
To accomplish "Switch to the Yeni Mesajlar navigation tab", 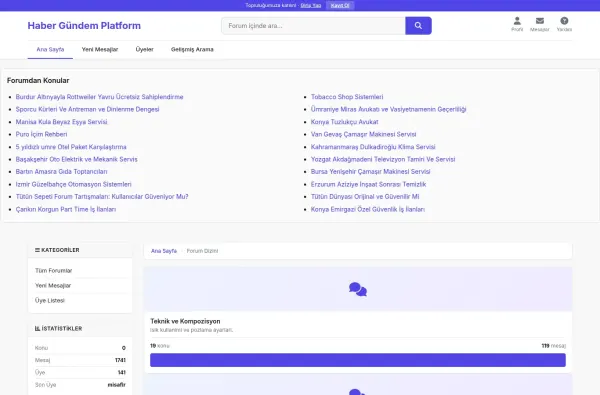I will click(x=100, y=49).
